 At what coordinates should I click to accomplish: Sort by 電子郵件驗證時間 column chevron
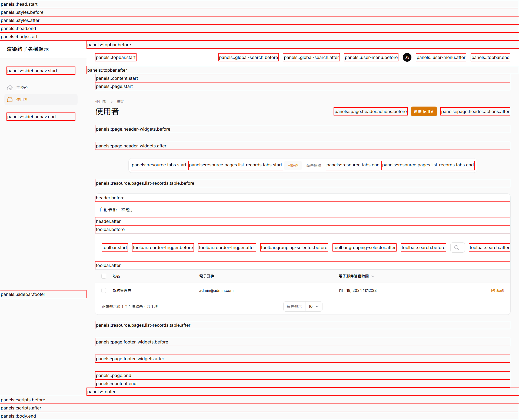pos(373,276)
